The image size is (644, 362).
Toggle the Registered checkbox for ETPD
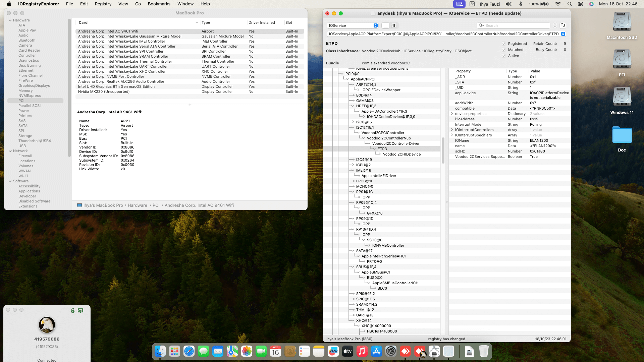pyautogui.click(x=504, y=44)
